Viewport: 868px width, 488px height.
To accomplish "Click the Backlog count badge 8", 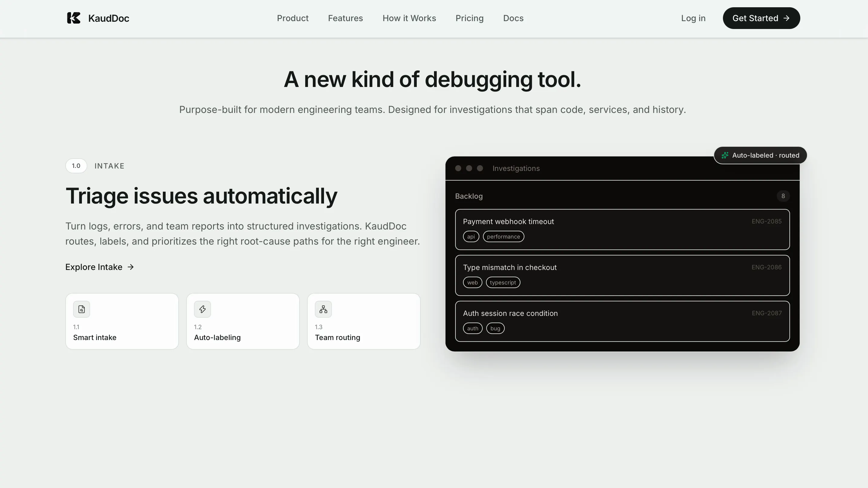I will click(783, 196).
